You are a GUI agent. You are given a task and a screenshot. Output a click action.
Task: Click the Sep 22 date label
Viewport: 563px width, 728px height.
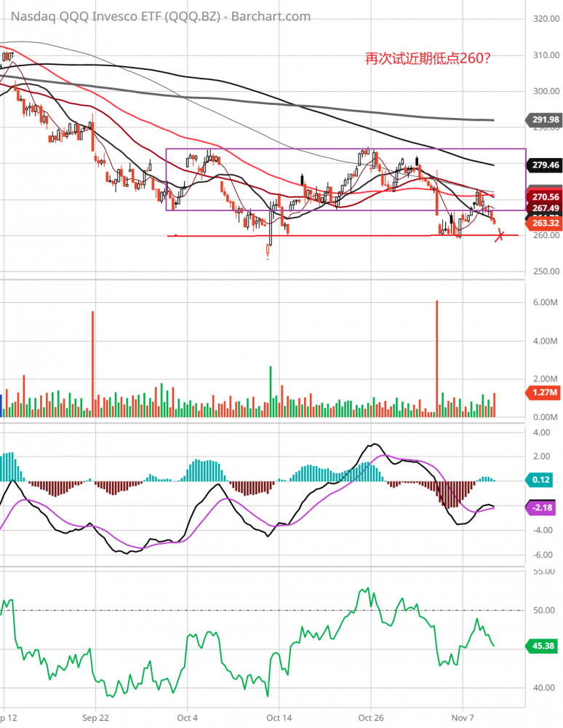point(95,717)
